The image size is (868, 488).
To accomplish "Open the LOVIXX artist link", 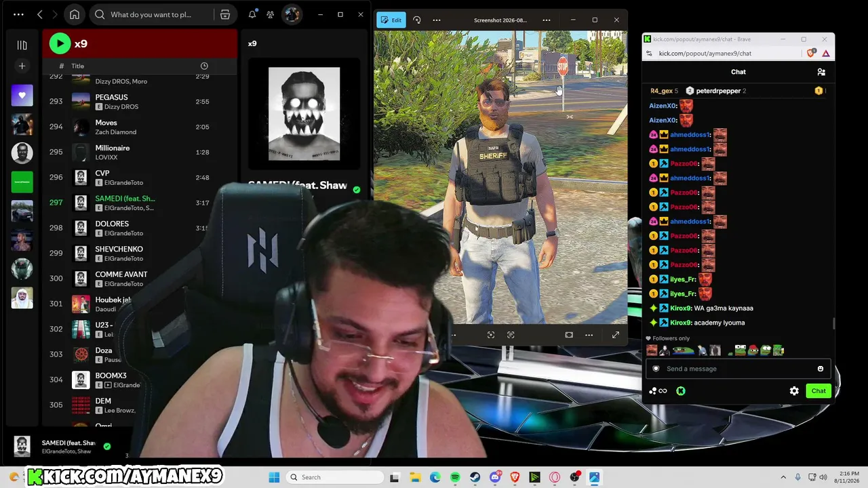I will (x=106, y=157).
